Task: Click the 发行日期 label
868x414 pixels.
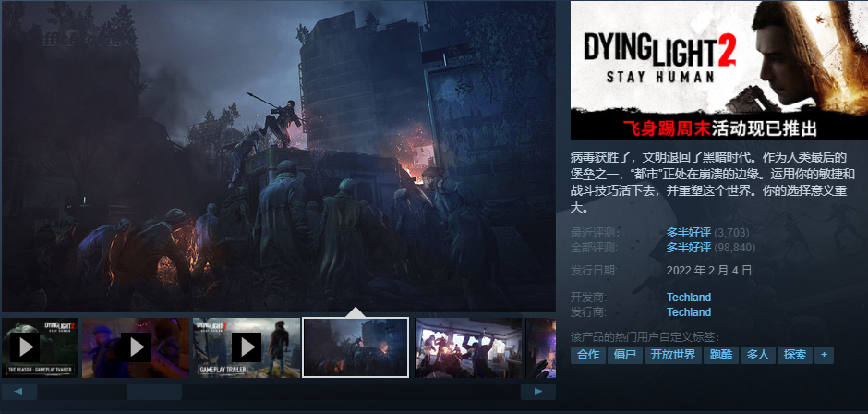Action: pos(595,271)
